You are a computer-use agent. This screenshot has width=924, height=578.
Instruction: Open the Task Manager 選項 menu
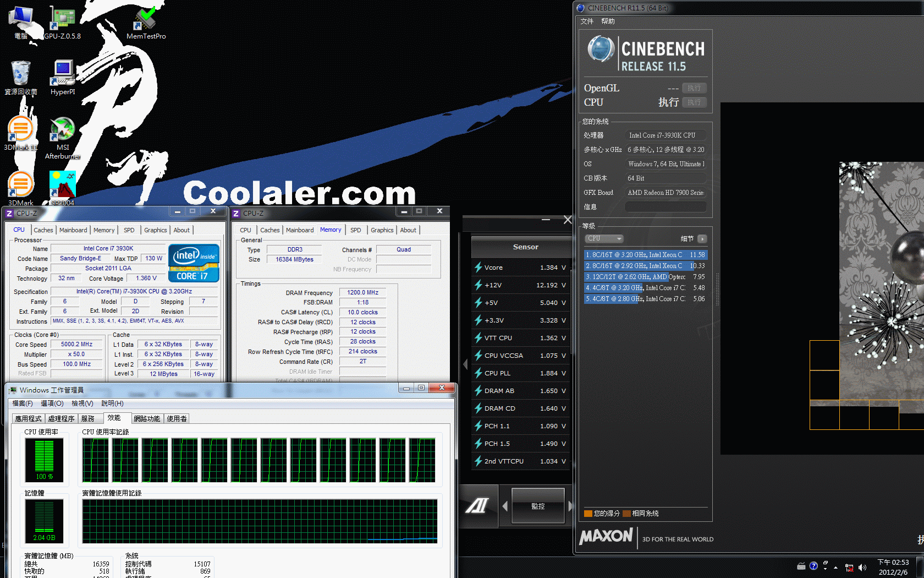pyautogui.click(x=52, y=403)
